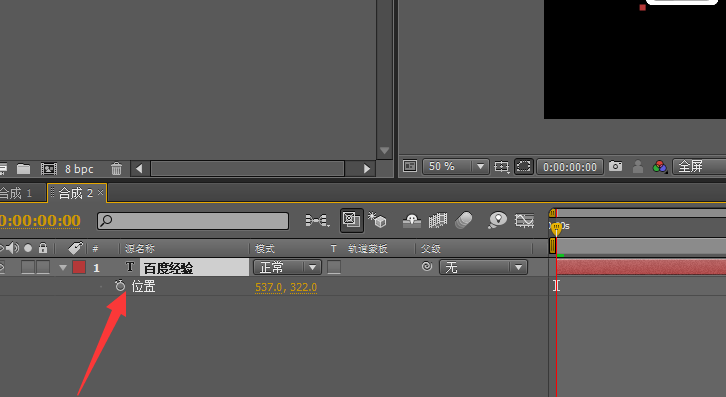Click the 父级 column header
726x397 pixels.
pos(431,249)
